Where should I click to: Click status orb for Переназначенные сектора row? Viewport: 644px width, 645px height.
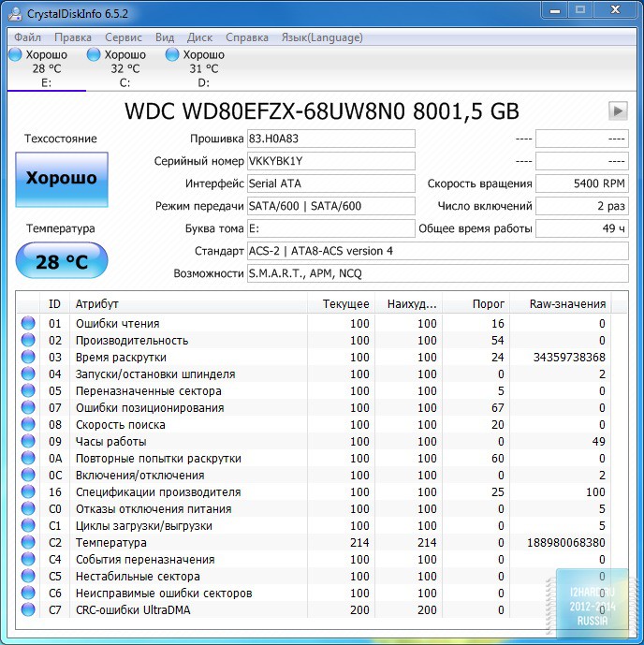click(28, 390)
